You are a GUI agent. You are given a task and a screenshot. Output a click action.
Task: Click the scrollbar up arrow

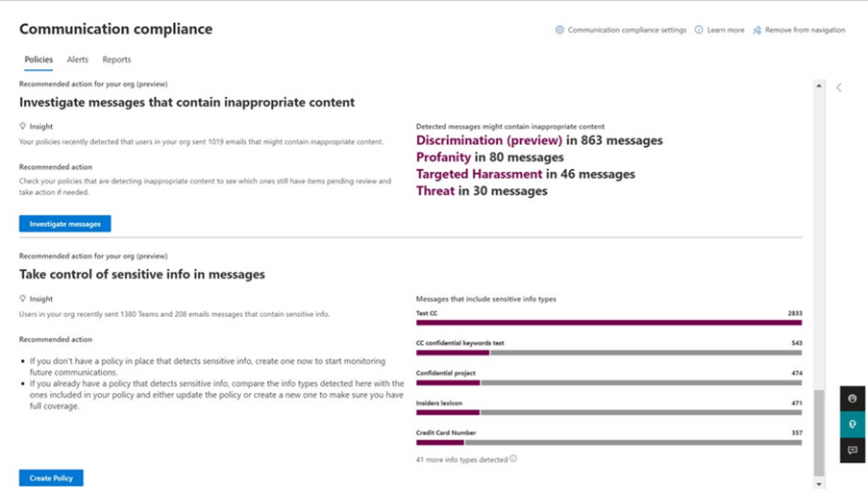click(819, 86)
